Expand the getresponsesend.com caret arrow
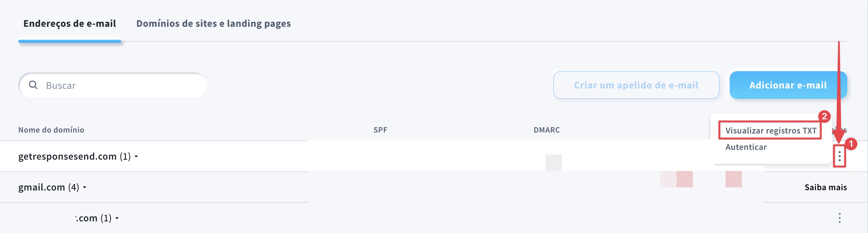Viewport: 868px width, 233px height. 136,156
